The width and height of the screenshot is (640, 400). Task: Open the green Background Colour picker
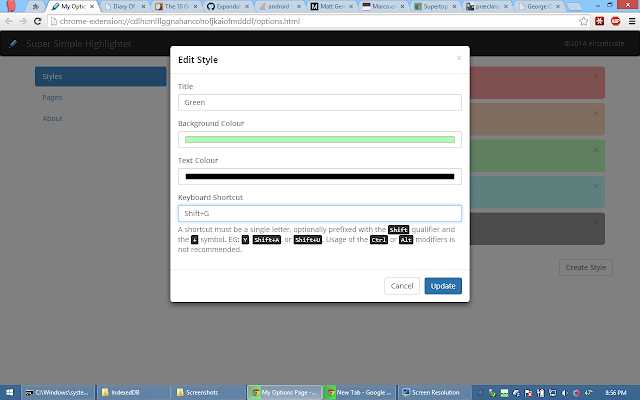(320, 140)
